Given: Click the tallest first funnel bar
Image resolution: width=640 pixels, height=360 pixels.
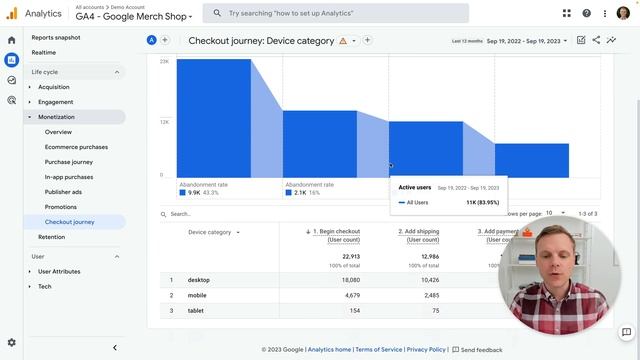Looking at the screenshot, I should 213,118.
